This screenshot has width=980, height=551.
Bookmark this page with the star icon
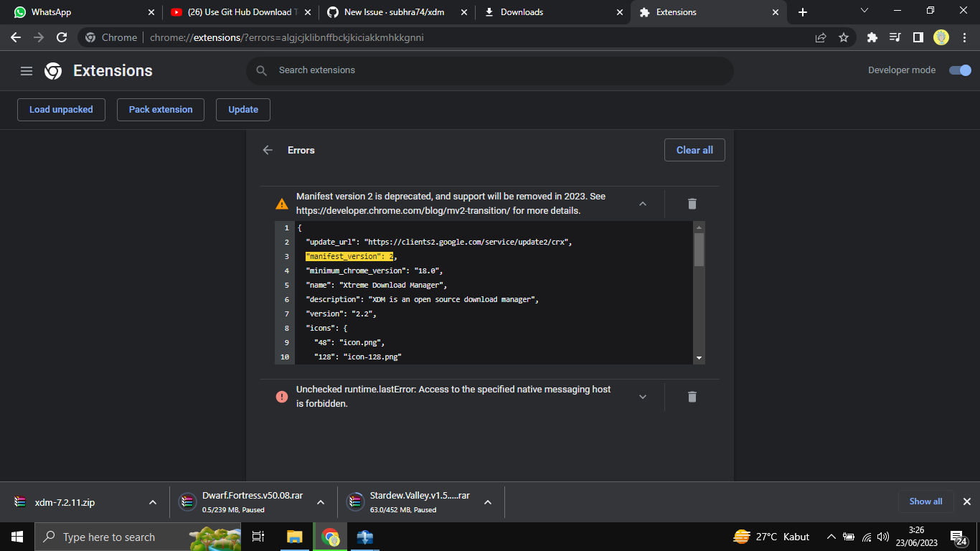pos(844,37)
